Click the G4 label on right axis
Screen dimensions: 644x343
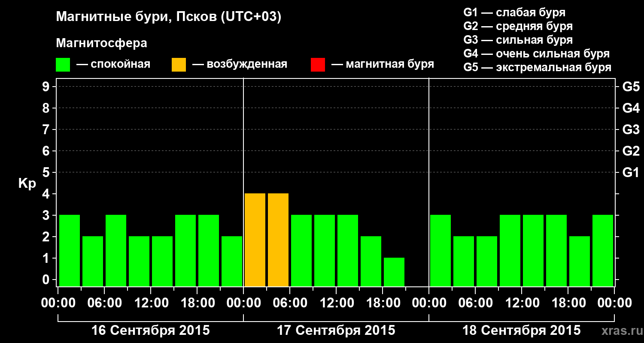click(x=631, y=108)
